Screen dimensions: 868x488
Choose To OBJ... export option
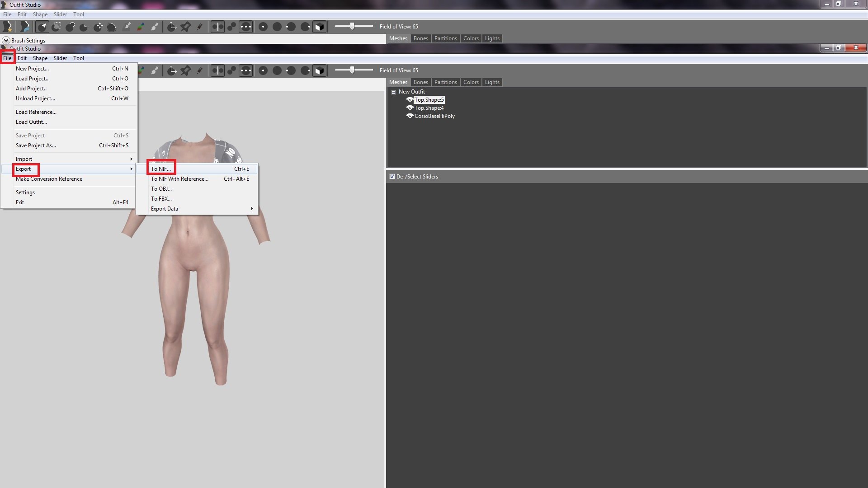[x=197, y=189]
